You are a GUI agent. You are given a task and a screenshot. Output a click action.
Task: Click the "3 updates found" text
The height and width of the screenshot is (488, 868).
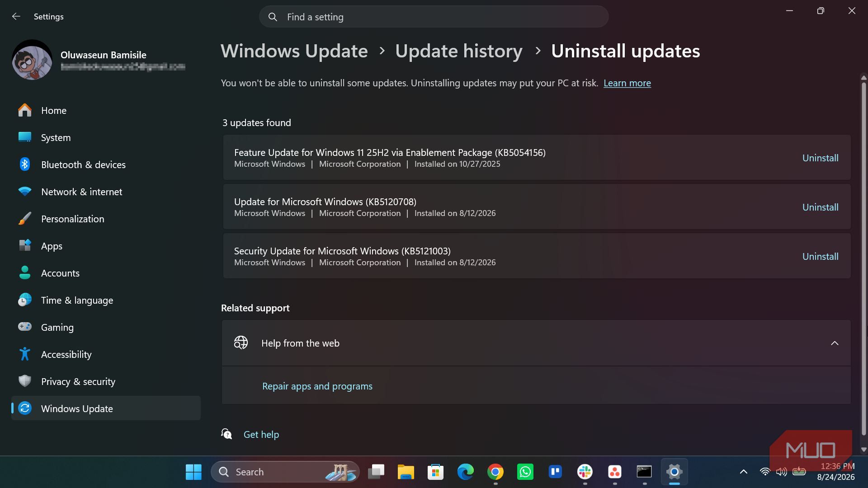point(256,122)
